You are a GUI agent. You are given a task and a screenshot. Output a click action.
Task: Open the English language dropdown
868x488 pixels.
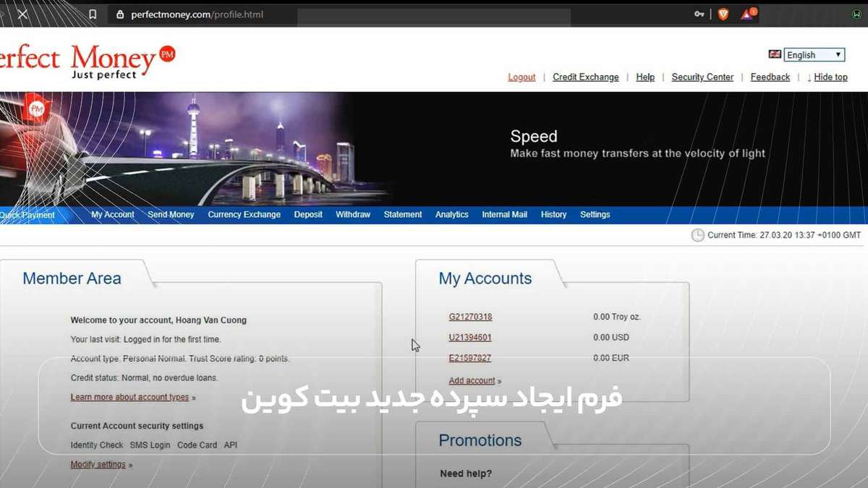tap(814, 55)
